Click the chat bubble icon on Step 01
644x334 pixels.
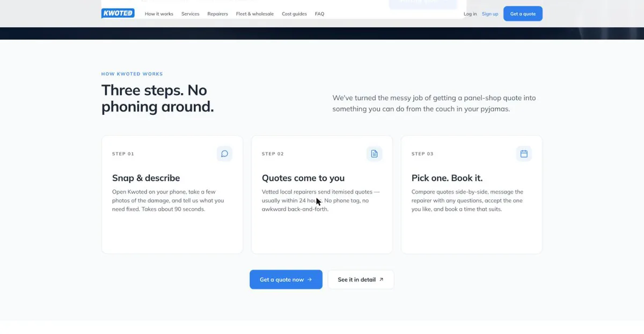pos(224,154)
